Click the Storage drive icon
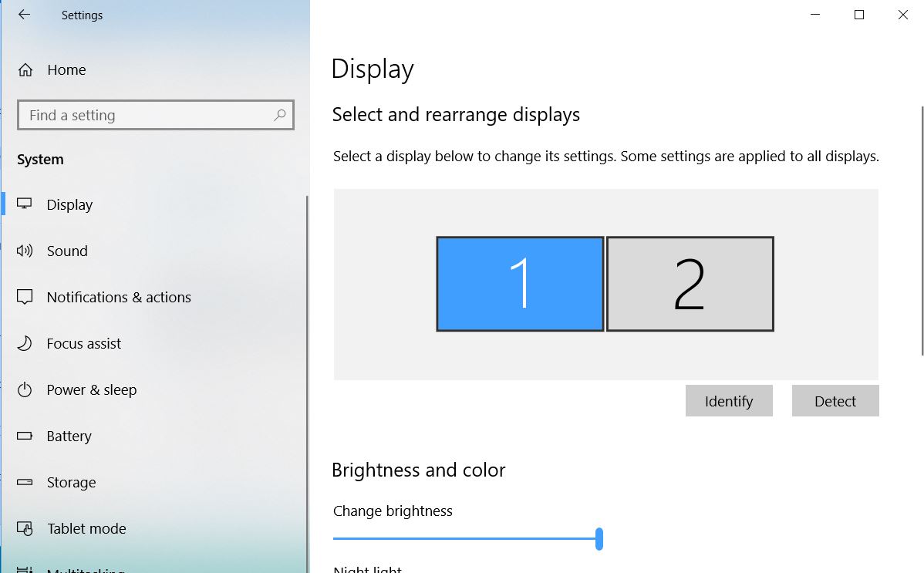This screenshot has width=924, height=573. (x=25, y=482)
